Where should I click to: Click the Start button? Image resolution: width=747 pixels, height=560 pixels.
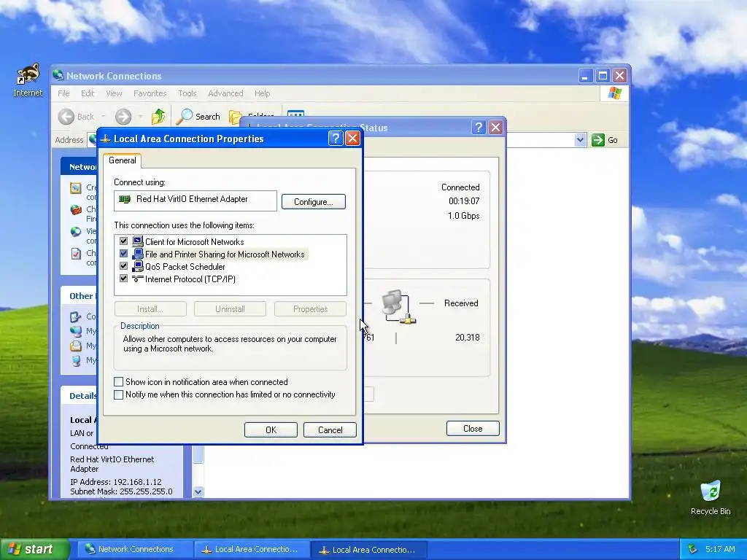pyautogui.click(x=34, y=550)
